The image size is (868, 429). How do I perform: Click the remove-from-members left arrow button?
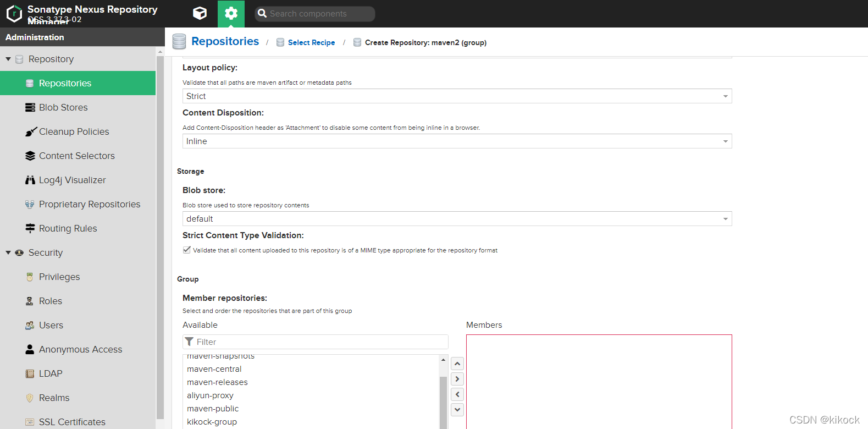(x=457, y=394)
